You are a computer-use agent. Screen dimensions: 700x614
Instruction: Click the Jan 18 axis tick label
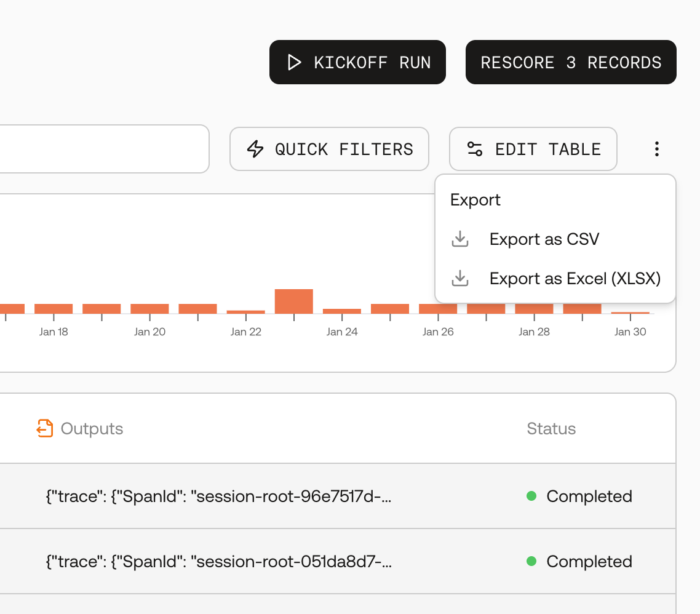pos(54,332)
